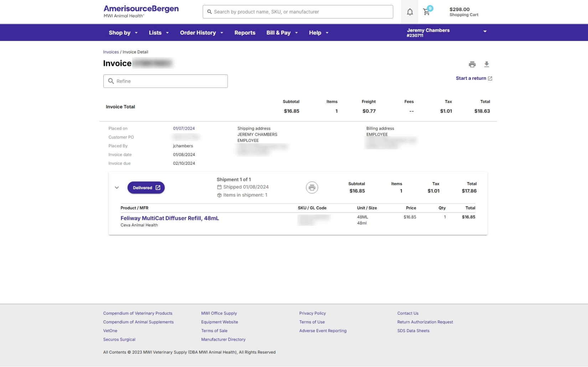Open Manufacturer Directory link
The height and width of the screenshot is (367, 588).
223,340
